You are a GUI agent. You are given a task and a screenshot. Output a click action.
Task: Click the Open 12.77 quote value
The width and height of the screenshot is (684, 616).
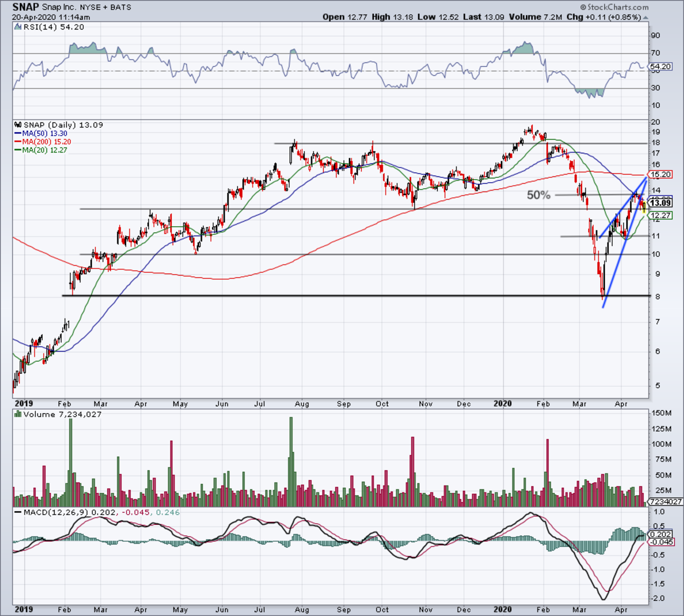[x=345, y=17]
